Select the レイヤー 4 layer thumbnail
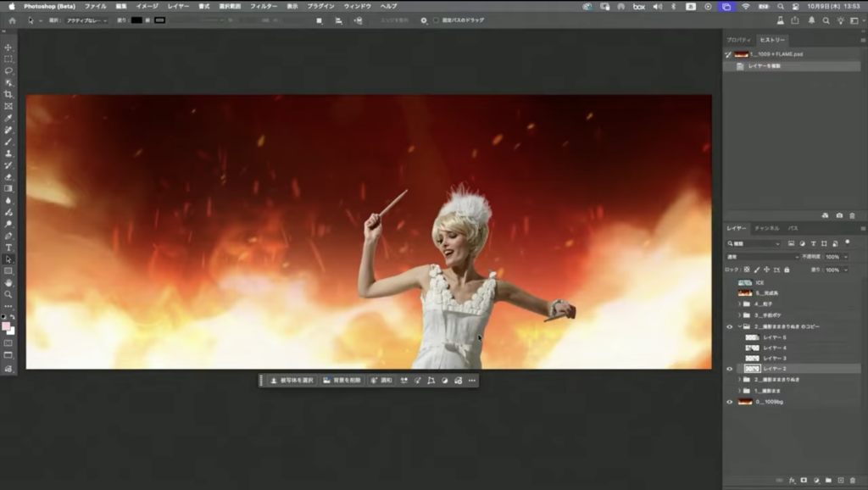 [x=752, y=348]
